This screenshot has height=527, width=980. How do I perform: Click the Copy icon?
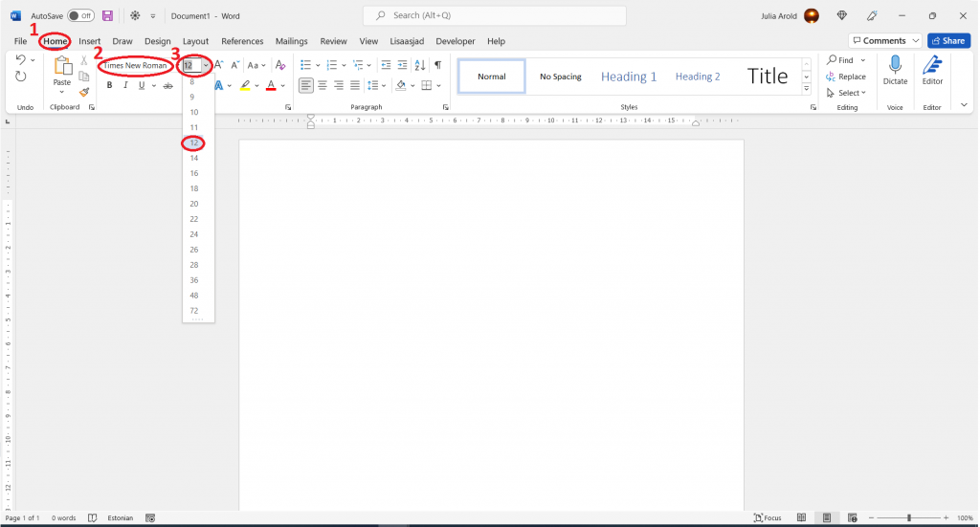coord(84,77)
